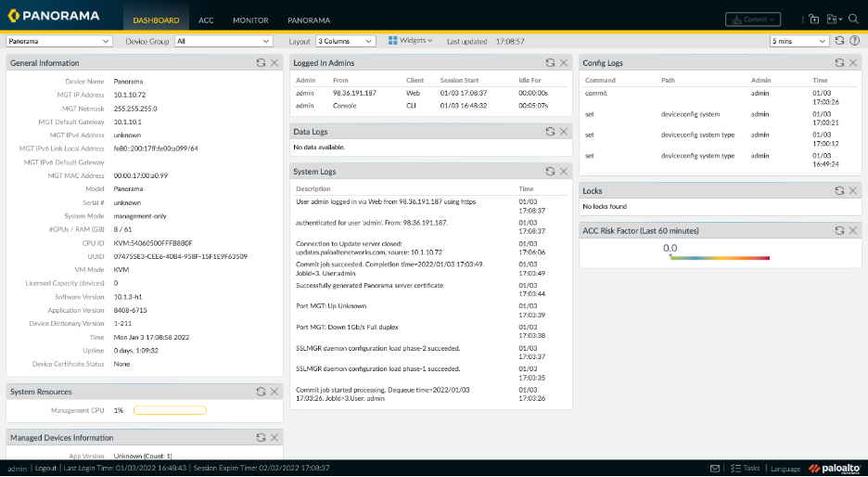
Task: Refresh the Locks widget
Action: (839, 190)
